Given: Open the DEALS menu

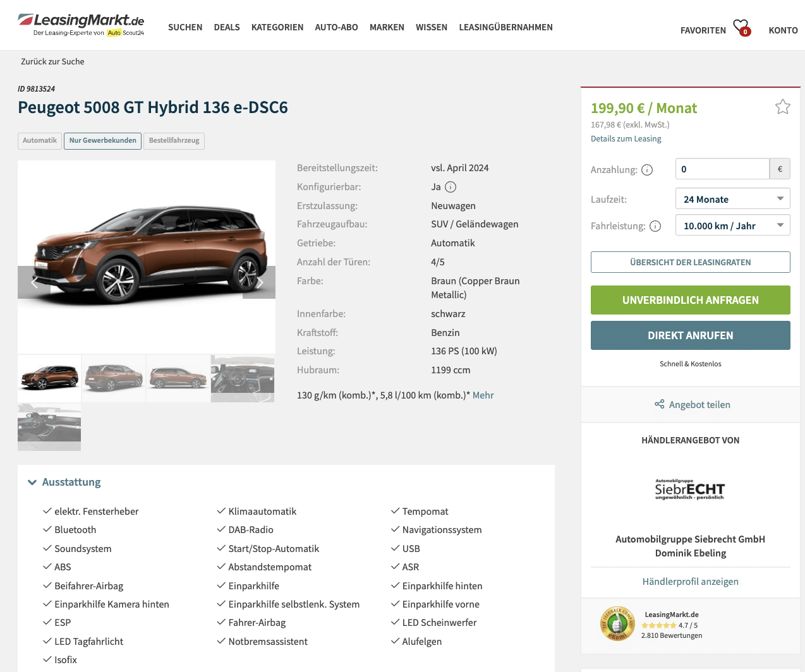Looking at the screenshot, I should coord(227,27).
